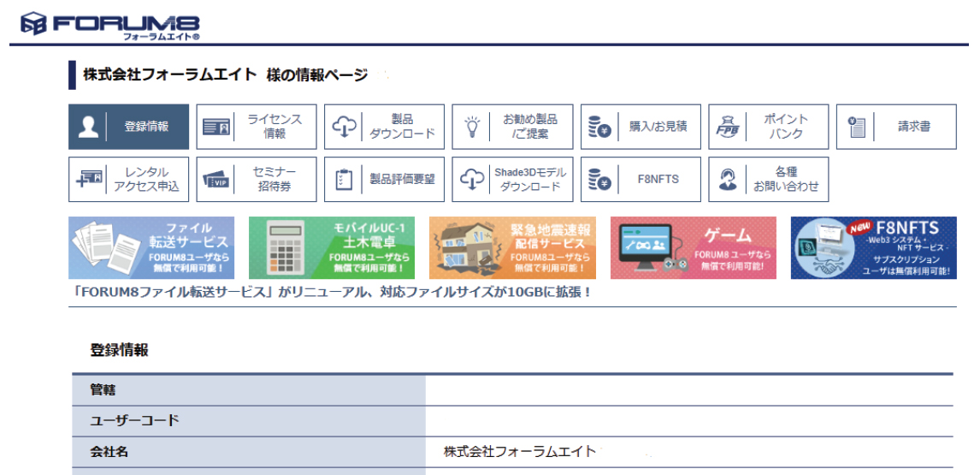
Task: Open レンタルアクセス申込 page
Action: [x=129, y=179]
